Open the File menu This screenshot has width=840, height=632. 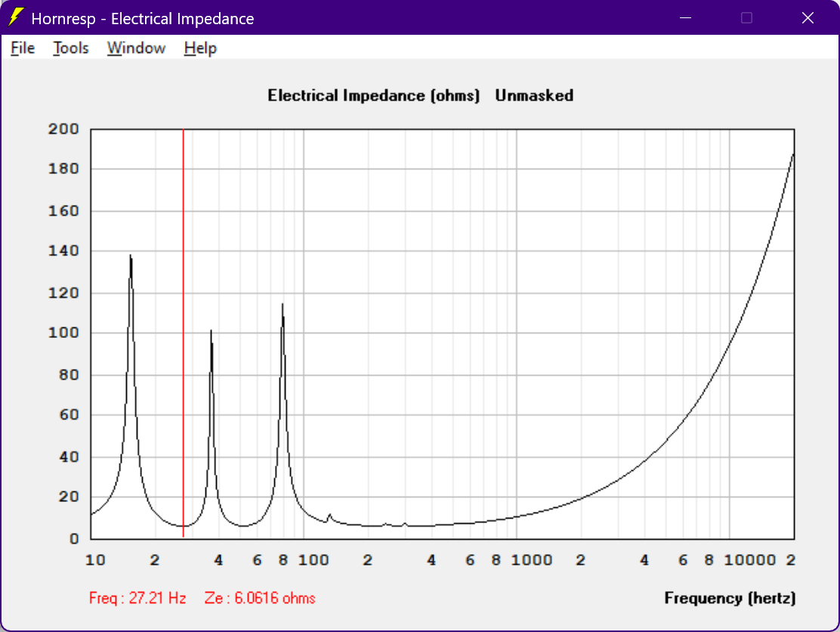23,48
